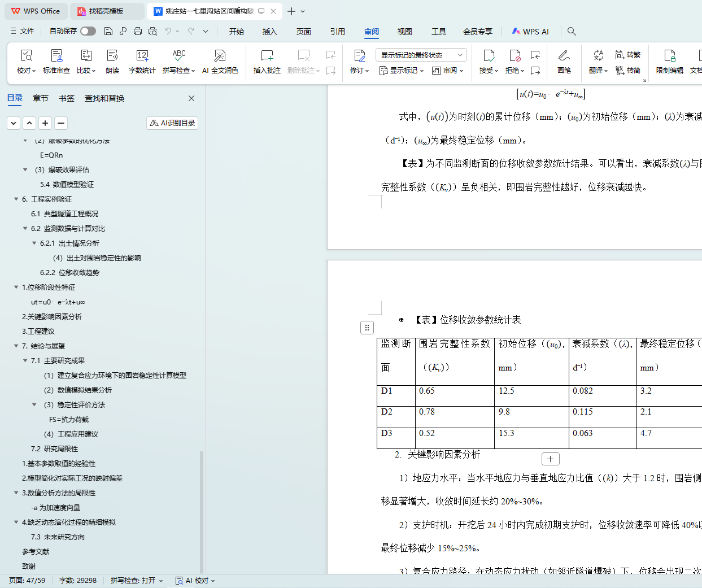Select the 画笔 pen tool
Screen dimensions: 702x588
[564, 61]
